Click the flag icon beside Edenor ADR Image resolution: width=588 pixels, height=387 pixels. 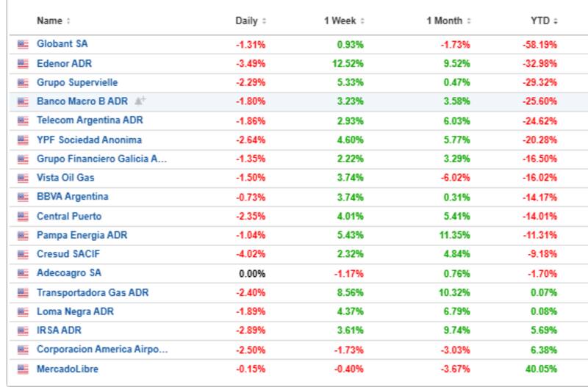[x=23, y=63]
